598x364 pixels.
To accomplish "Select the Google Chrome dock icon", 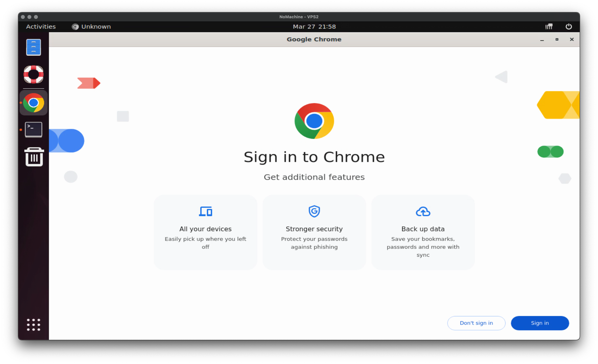I will pyautogui.click(x=33, y=103).
